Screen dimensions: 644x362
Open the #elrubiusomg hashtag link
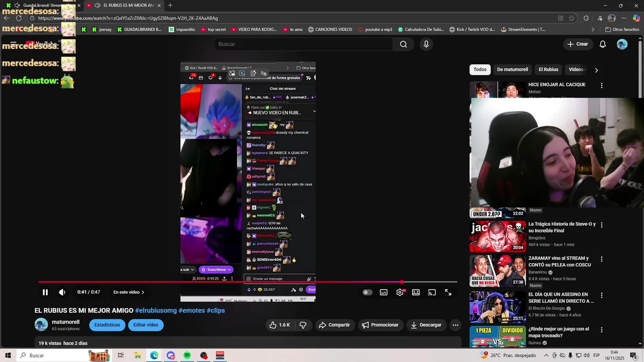(156, 310)
